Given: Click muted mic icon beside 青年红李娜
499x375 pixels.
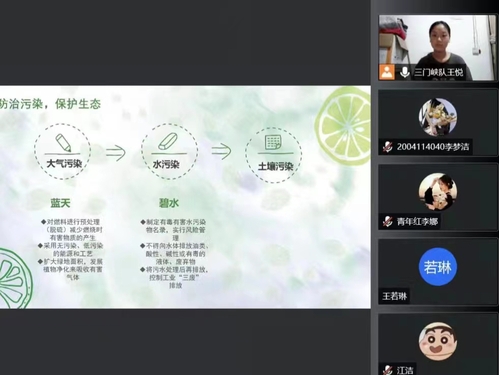Looking at the screenshot, I should [387, 221].
